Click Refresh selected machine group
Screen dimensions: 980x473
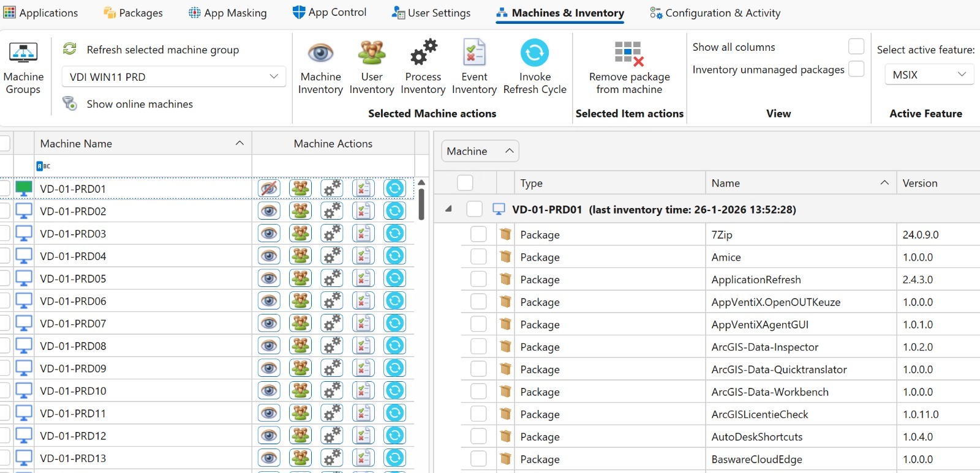[x=162, y=50]
